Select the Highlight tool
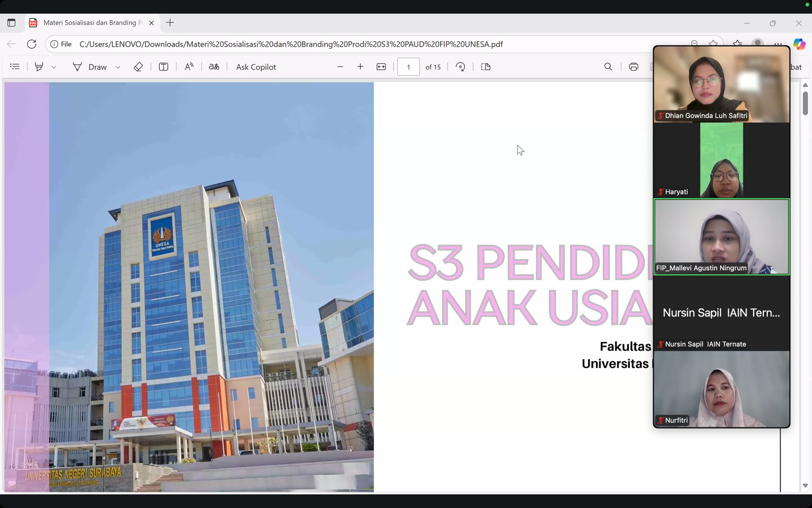The width and height of the screenshot is (812, 508). [39, 67]
